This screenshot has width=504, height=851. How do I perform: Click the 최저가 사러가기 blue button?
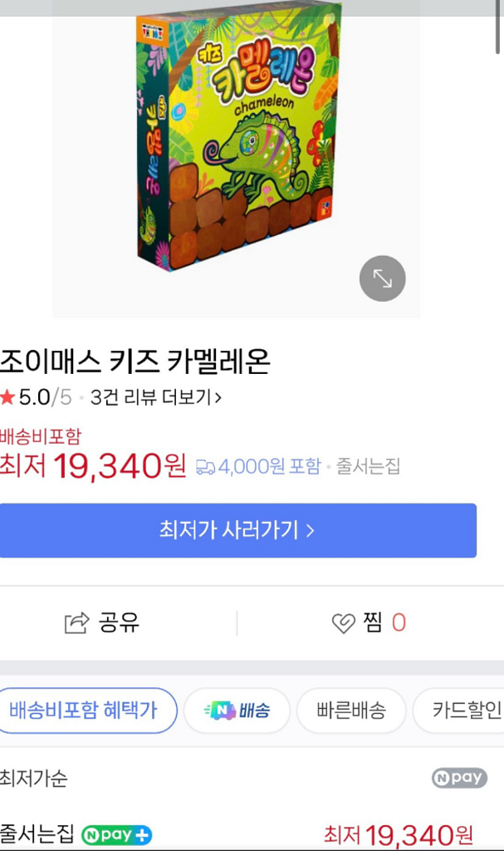[x=238, y=530]
